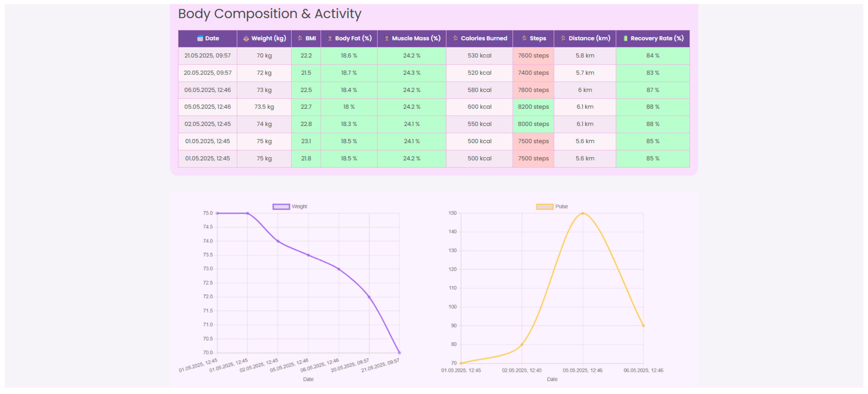The height and width of the screenshot is (394, 868).
Task: Click the 8200 steps cell
Action: pos(533,107)
